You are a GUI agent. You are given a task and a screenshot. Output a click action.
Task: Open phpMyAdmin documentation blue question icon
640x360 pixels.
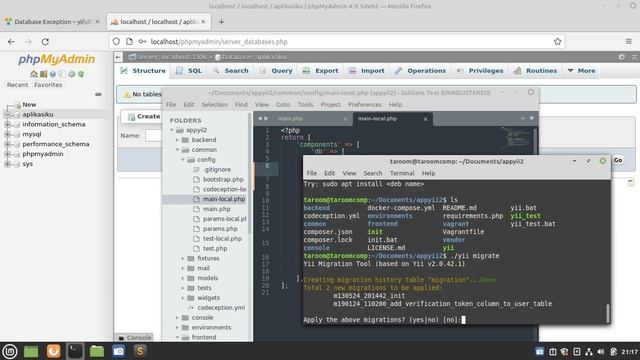pos(53,74)
